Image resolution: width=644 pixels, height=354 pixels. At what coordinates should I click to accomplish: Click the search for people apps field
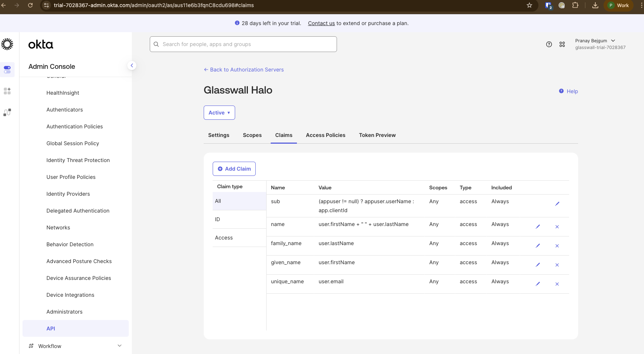click(x=243, y=44)
